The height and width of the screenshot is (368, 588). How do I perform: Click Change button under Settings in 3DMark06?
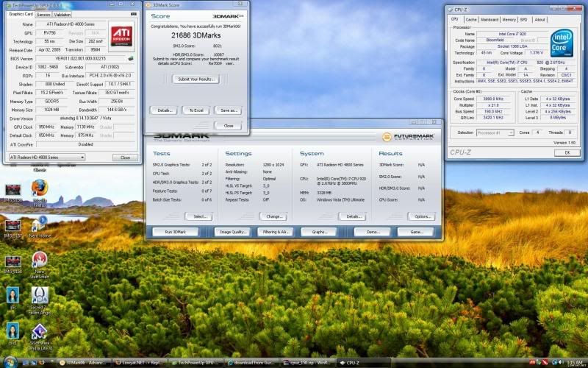tap(273, 216)
